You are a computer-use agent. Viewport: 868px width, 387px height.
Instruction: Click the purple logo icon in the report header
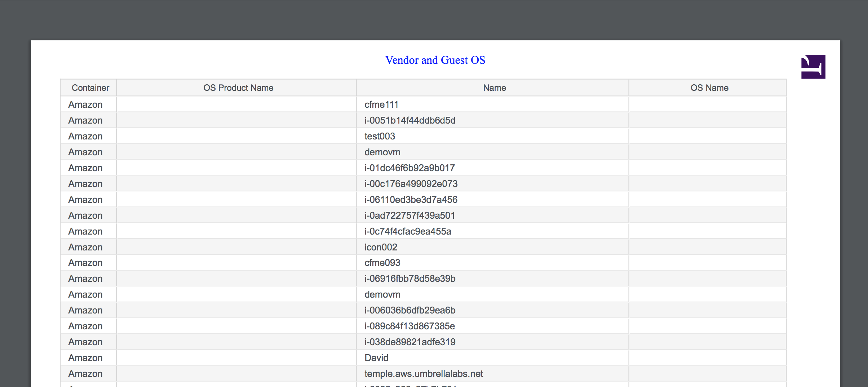[x=813, y=67]
